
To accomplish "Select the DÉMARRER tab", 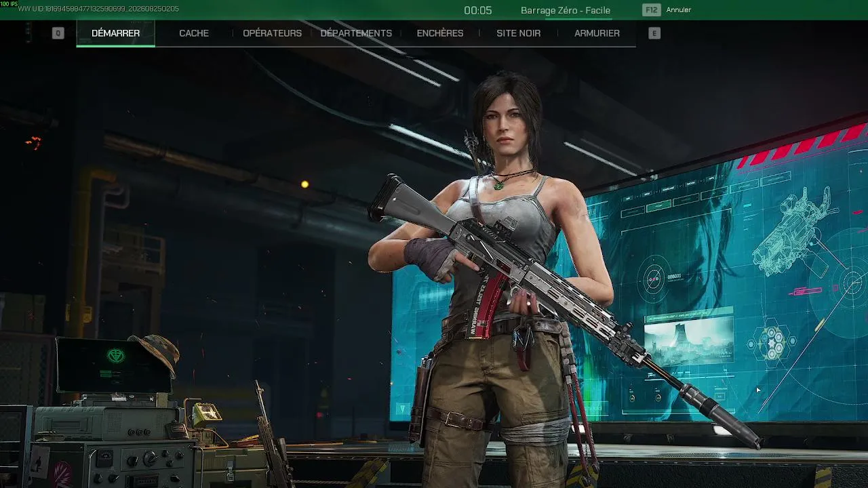I will pos(115,33).
